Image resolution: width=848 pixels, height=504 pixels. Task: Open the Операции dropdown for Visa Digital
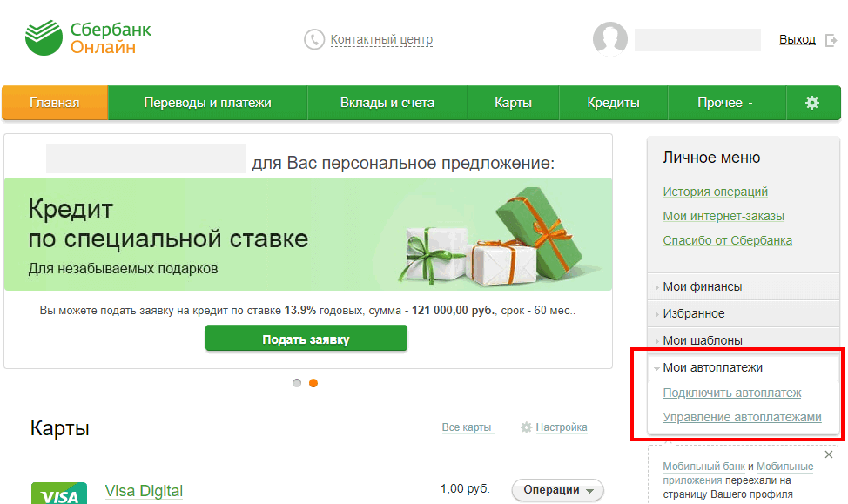tap(557, 490)
